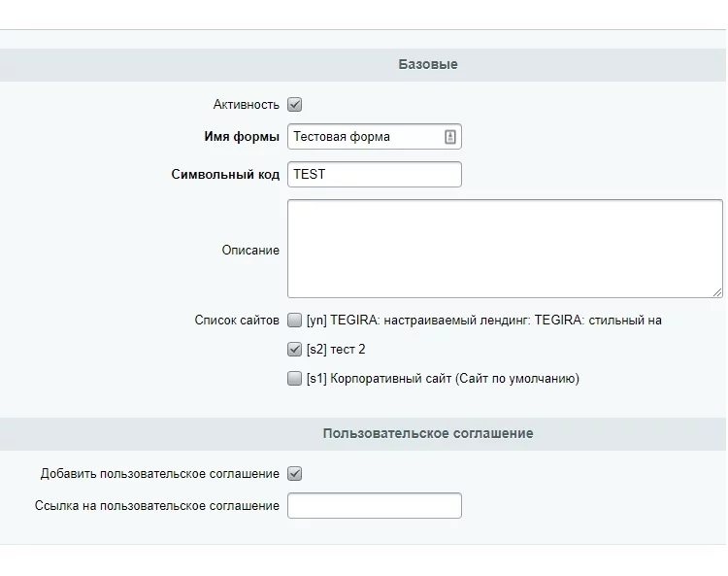Collapse the Базовые section header
728x576 pixels.
[x=427, y=65]
